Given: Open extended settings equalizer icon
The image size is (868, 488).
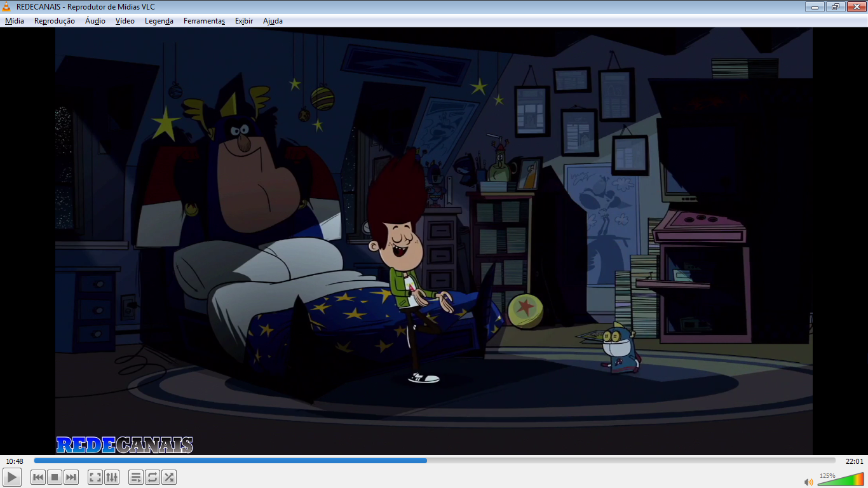Looking at the screenshot, I should (x=112, y=477).
